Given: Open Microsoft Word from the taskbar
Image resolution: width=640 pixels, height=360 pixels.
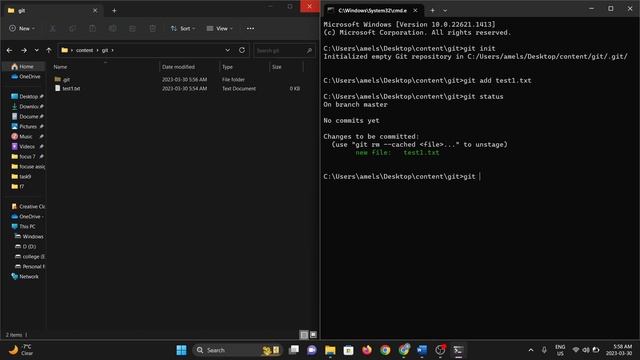Looking at the screenshot, I should click(x=422, y=350).
